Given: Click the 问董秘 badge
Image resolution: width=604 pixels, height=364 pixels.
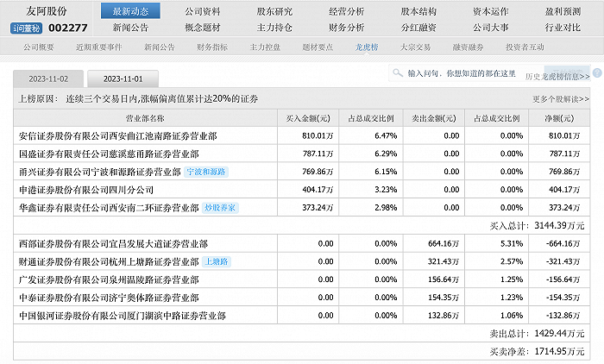Looking at the screenshot, I should [x=25, y=28].
